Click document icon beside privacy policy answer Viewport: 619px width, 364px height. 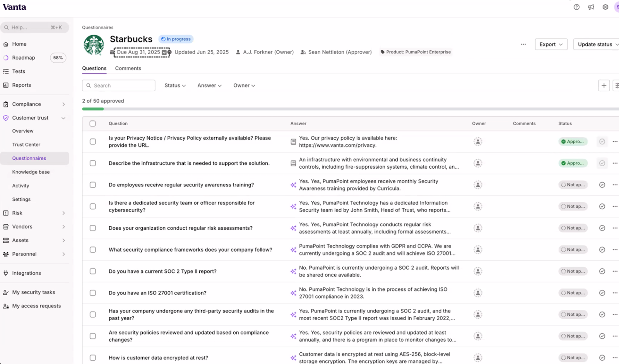293,142
